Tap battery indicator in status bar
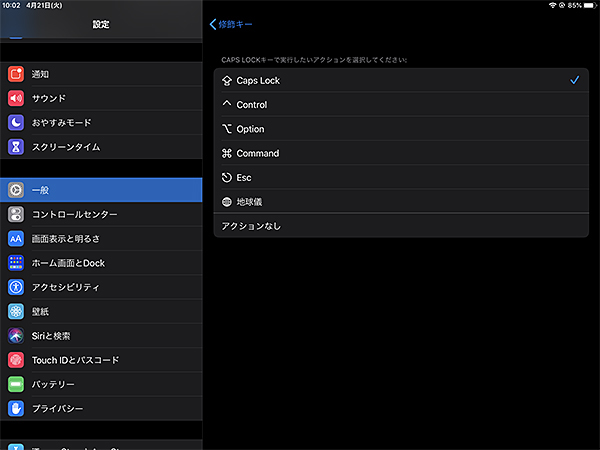Viewport: 600px width, 450px height. click(x=587, y=6)
